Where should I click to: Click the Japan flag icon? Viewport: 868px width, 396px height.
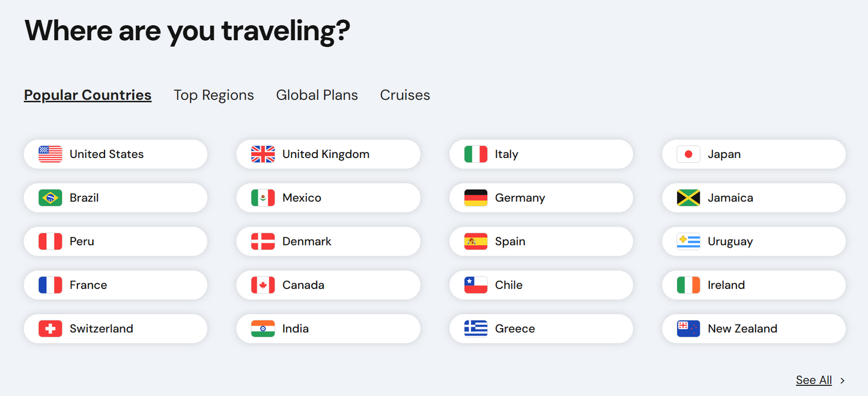tap(687, 154)
